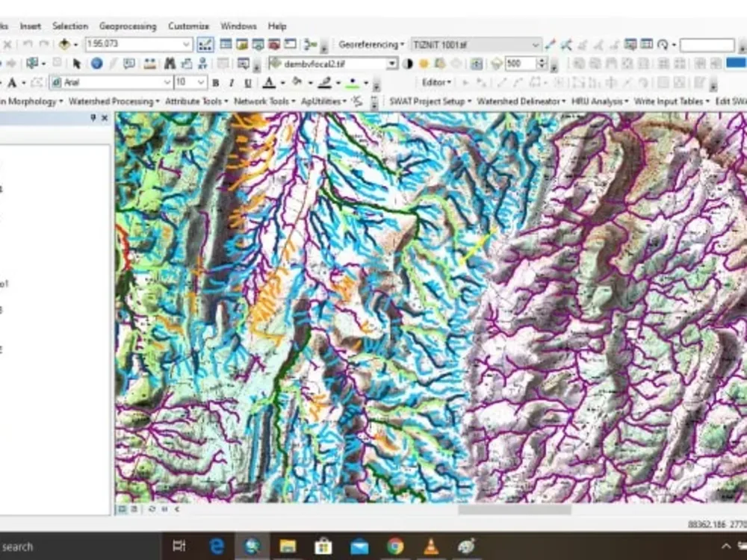The width and height of the screenshot is (747, 560).
Task: Click the text color swatch in the draw toolbar
Action: click(267, 83)
